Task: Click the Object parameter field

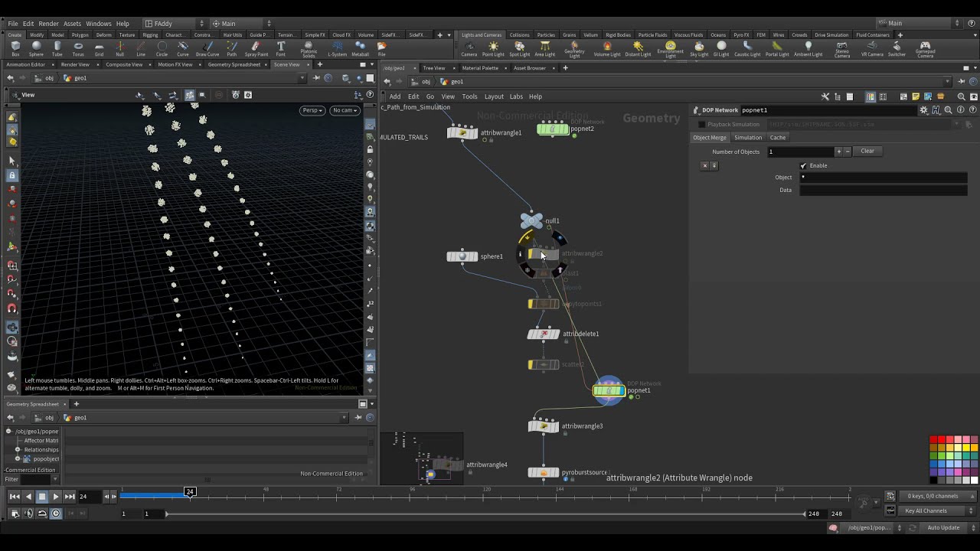Action: pos(884,178)
